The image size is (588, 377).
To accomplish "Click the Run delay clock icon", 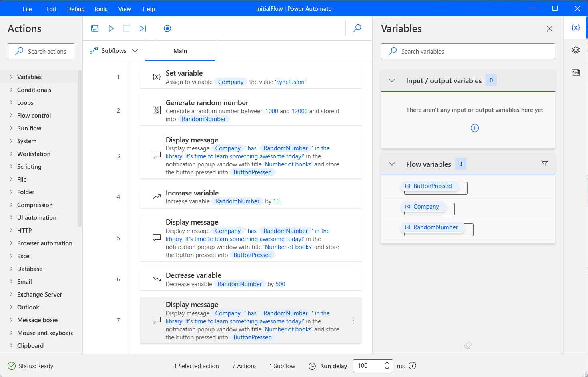I will click(312, 366).
